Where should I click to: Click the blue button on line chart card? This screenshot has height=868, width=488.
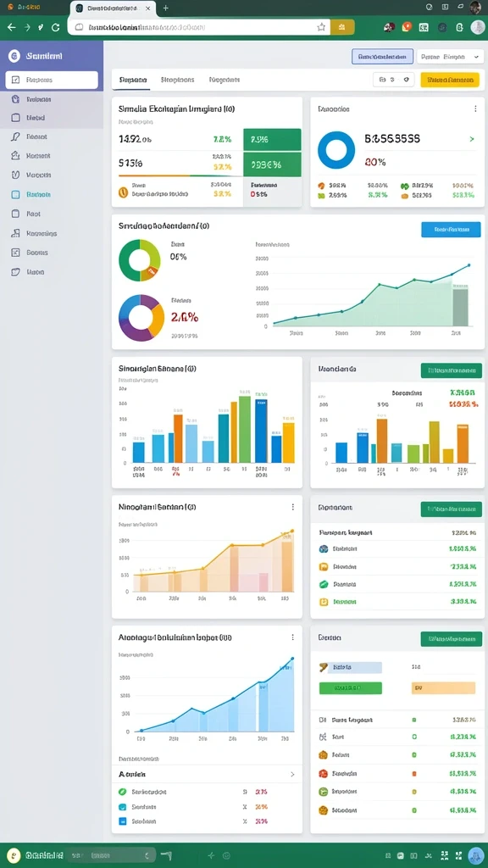[451, 229]
